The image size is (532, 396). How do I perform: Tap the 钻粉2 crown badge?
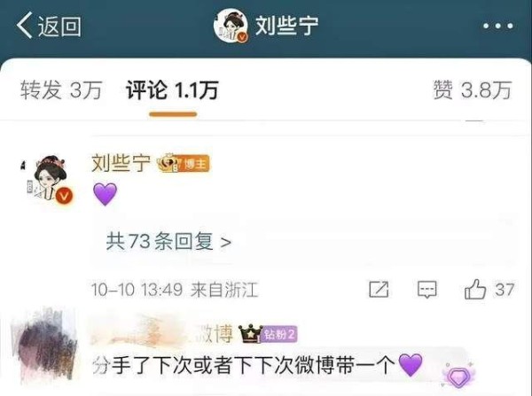click(268, 334)
